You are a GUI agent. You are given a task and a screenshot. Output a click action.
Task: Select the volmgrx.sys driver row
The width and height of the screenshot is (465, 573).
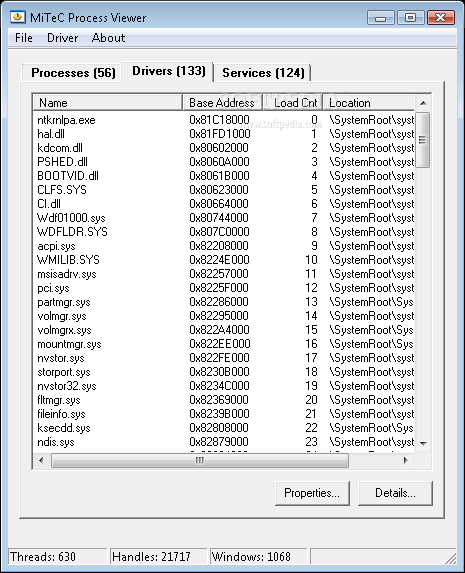224,330
